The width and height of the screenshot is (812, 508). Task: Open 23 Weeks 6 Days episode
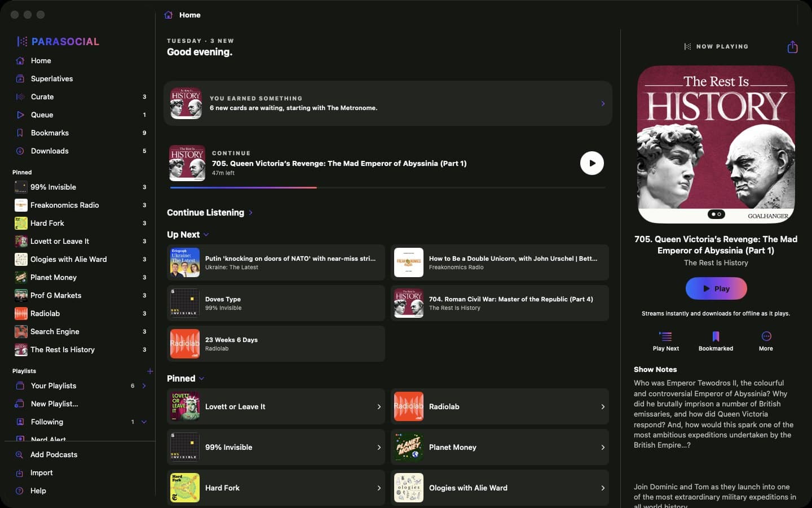tap(276, 344)
